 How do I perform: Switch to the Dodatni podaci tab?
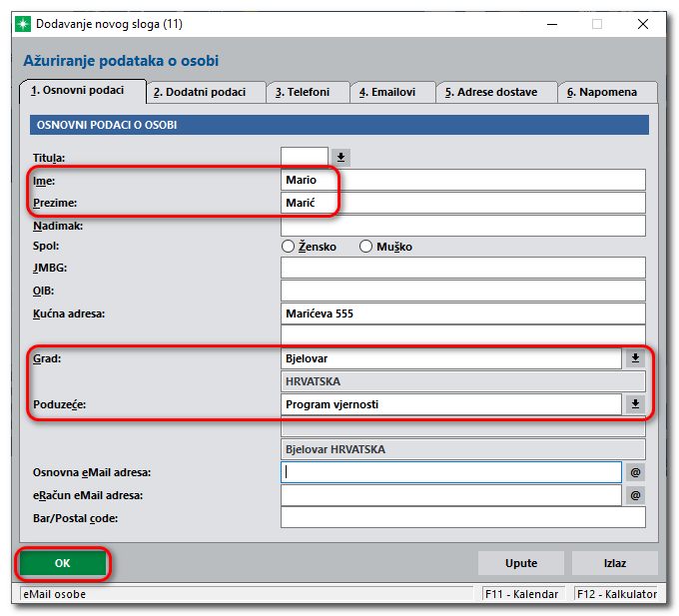(205, 92)
